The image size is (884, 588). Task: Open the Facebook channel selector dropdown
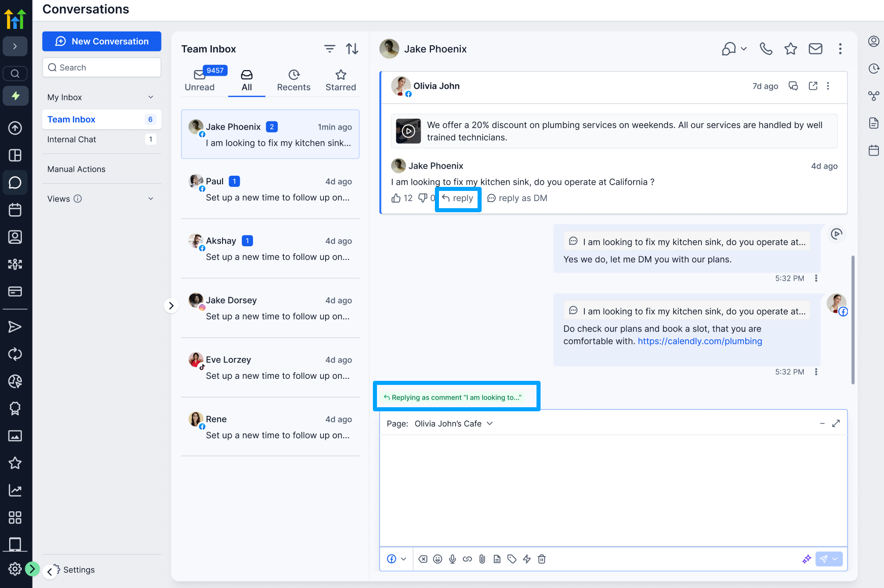point(397,559)
